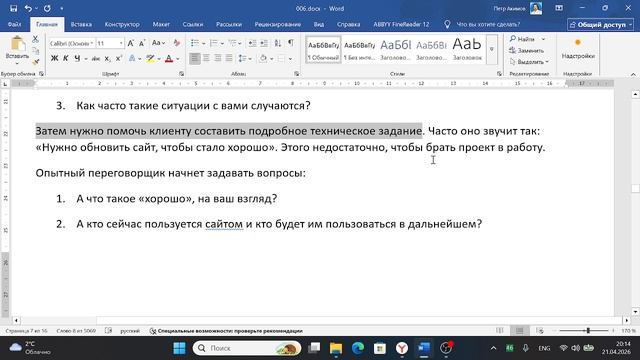
Task: Expand the styles gallery more arrow
Action: [x=492, y=49]
